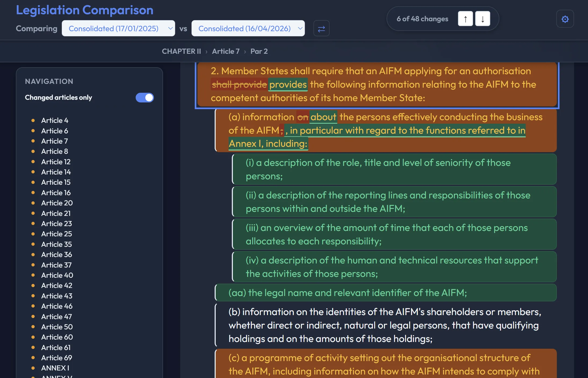The image size is (588, 378).
Task: Expand the left version selector chevron
Action: 170,28
